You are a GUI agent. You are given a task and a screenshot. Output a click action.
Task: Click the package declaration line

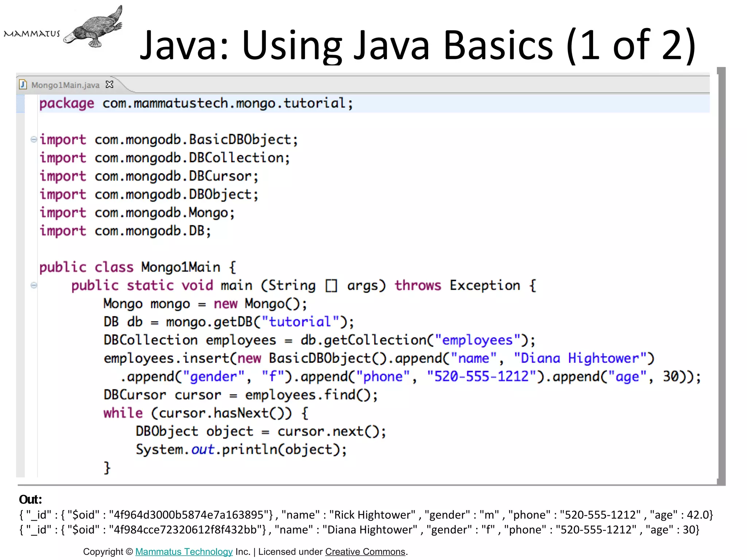point(196,104)
